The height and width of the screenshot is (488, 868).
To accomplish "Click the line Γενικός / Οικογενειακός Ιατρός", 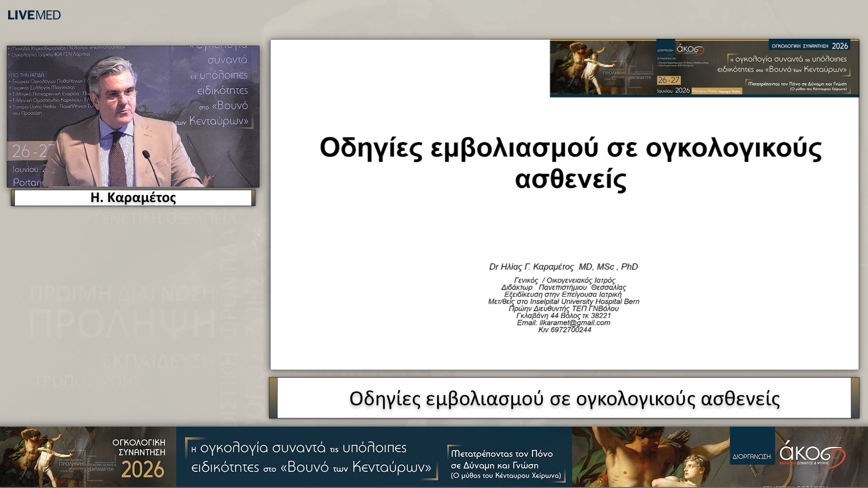I will click(564, 280).
